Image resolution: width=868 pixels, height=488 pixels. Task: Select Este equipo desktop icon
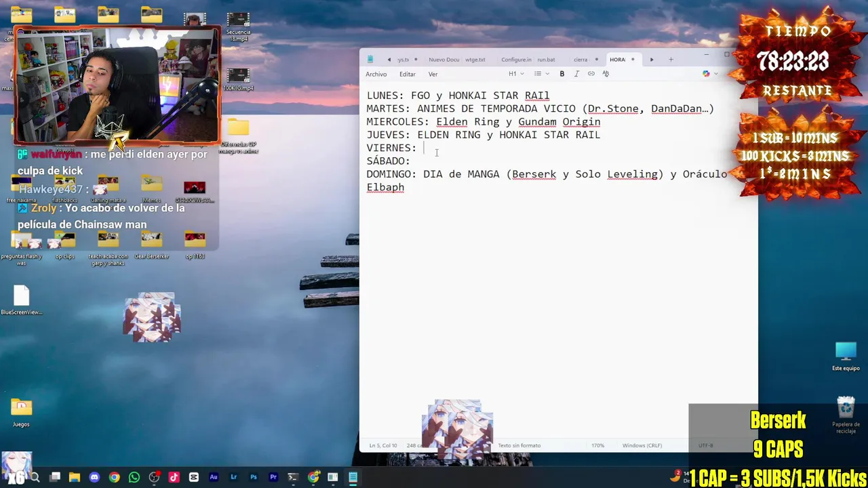pos(846,357)
